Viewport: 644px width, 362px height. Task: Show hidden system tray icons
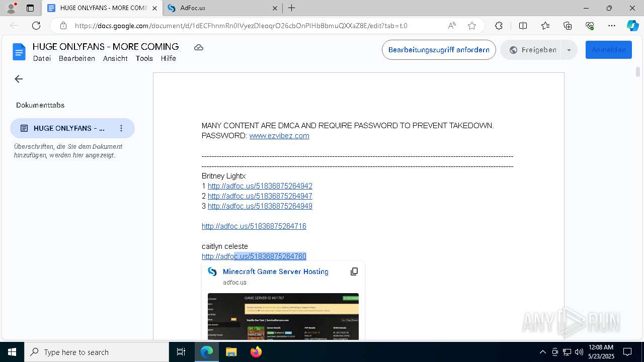point(542,352)
